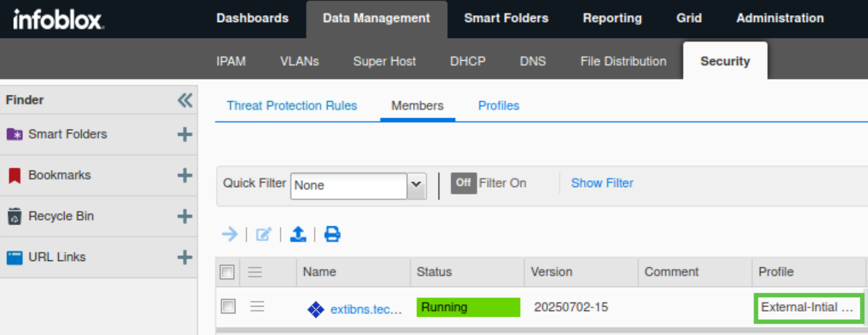Click the header hamburger column menu icon
The height and width of the screenshot is (335, 868).
pyautogui.click(x=255, y=272)
